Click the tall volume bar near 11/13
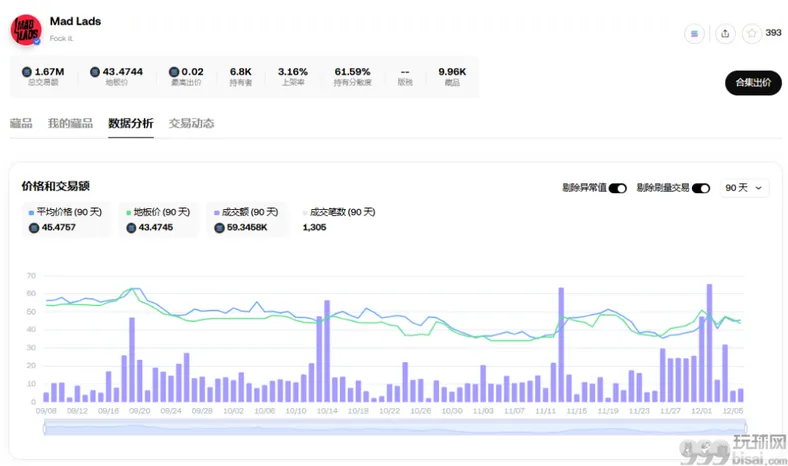Screen dimensions: 788x466 point(561,345)
